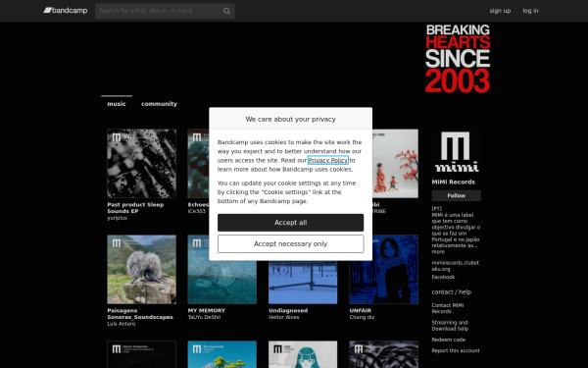Open Undiagnosed album cover
588x368 pixels.
303,282
